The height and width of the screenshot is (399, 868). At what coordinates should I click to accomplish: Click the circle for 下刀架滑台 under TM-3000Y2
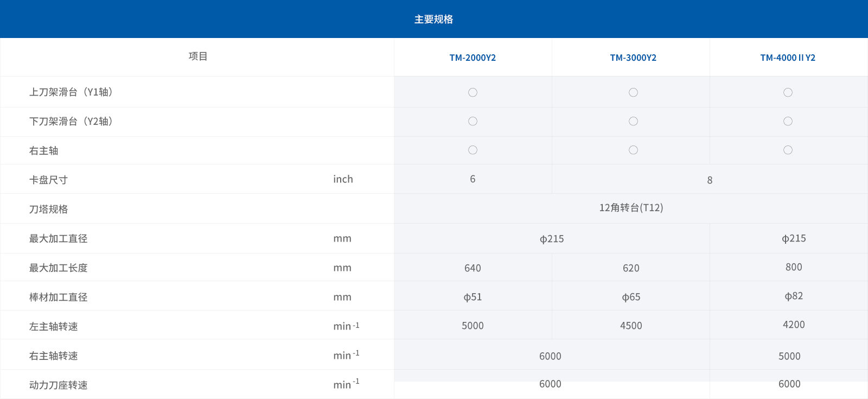pyautogui.click(x=633, y=121)
